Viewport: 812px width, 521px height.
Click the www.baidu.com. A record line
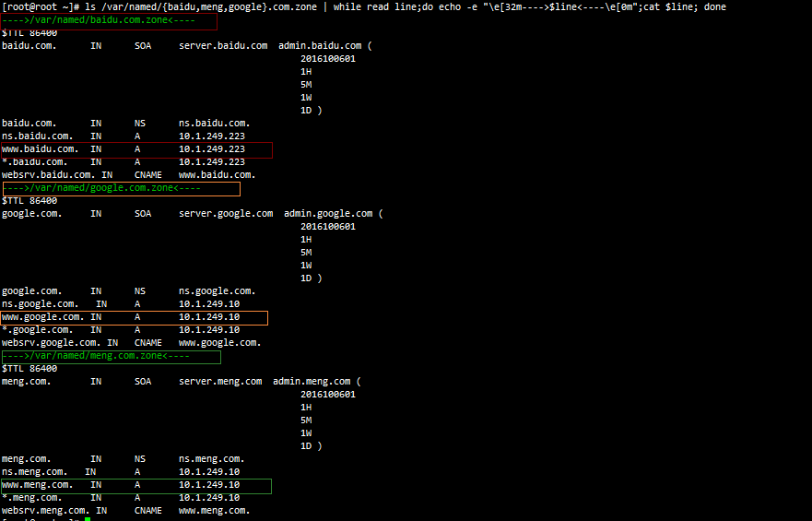tap(124, 149)
